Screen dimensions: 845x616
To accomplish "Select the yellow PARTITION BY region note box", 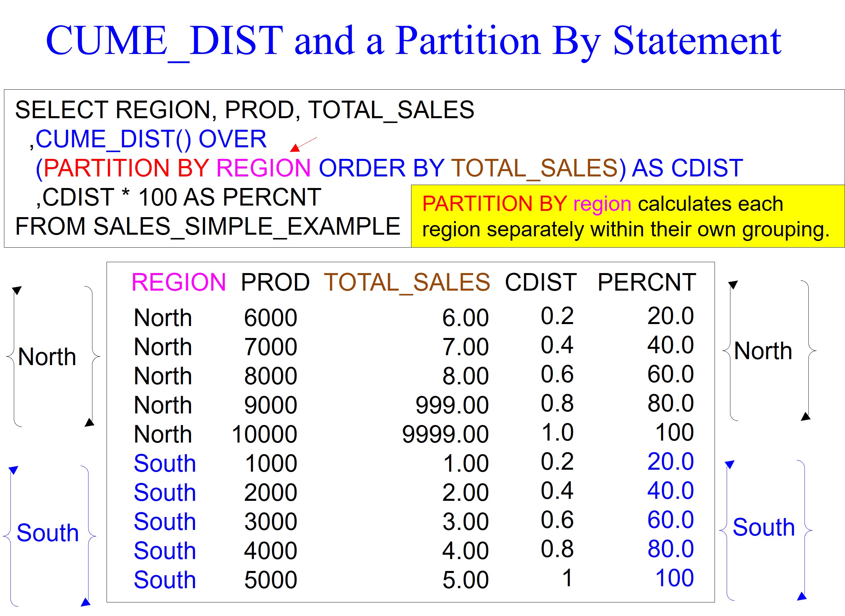I will [627, 216].
